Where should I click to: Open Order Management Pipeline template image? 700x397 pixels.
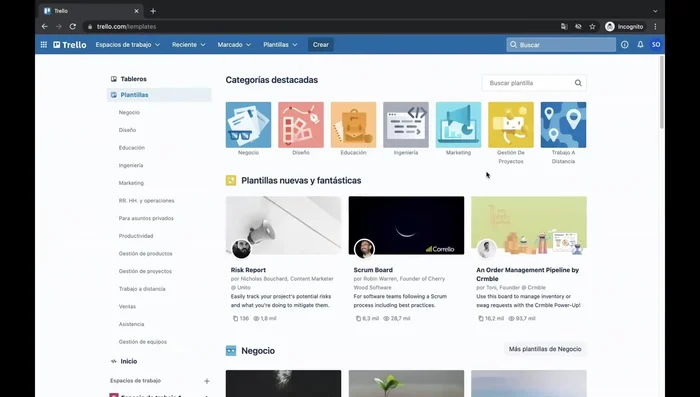[x=529, y=226]
